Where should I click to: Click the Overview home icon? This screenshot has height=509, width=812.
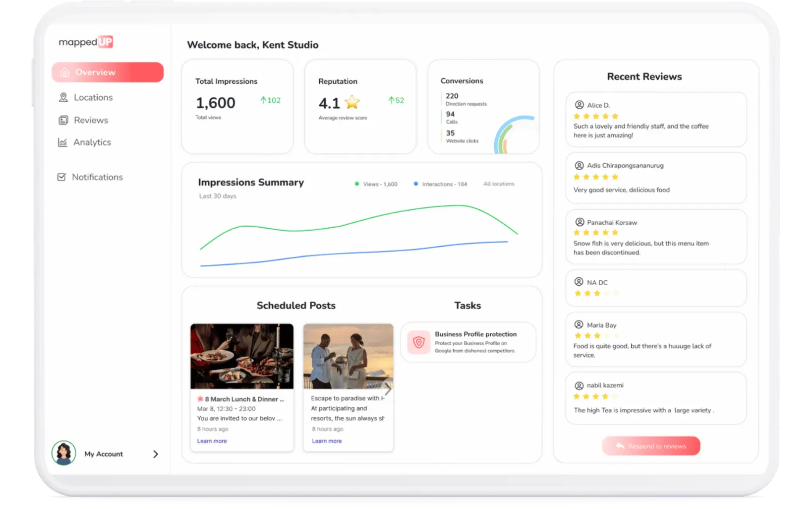[x=64, y=73]
